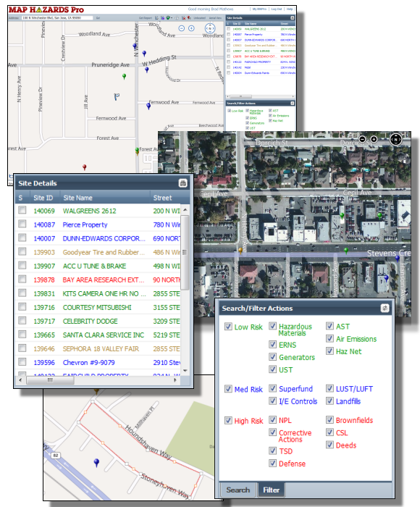Switch to the Search tab
This screenshot has width=420, height=507.
[x=238, y=490]
